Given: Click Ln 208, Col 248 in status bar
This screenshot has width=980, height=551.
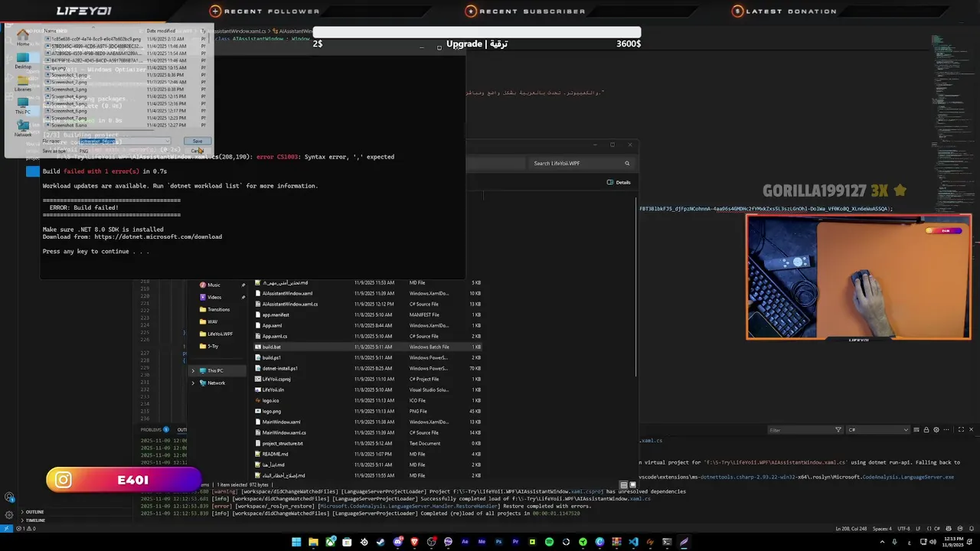Looking at the screenshot, I should (850, 529).
